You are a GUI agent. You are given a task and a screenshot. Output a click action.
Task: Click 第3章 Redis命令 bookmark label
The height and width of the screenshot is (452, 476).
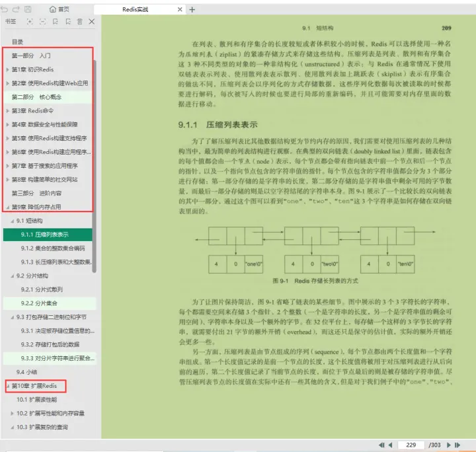(x=32, y=111)
